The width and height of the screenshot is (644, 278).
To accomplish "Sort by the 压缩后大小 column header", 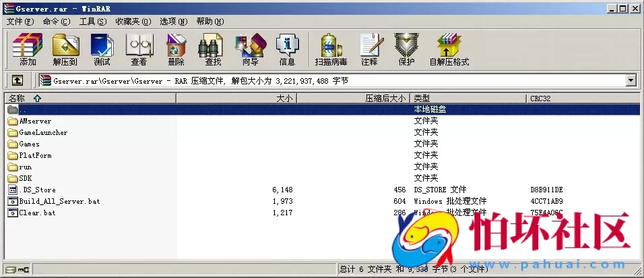I will tap(354, 99).
